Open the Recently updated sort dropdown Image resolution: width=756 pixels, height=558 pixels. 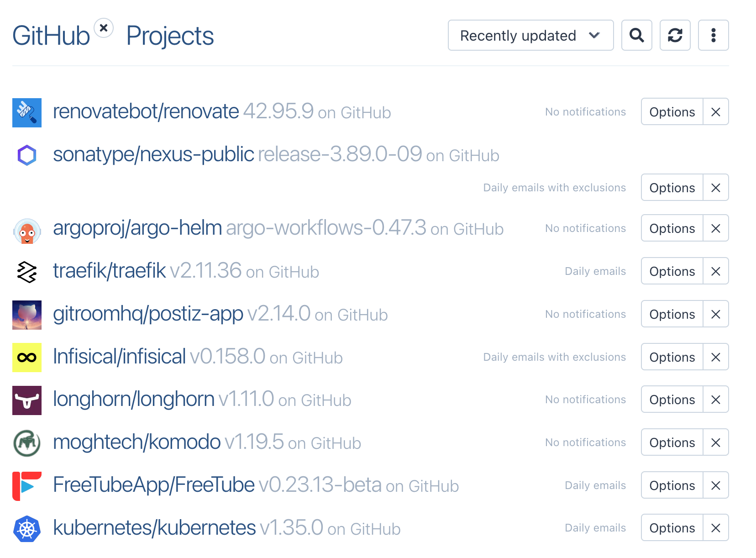[x=530, y=35]
